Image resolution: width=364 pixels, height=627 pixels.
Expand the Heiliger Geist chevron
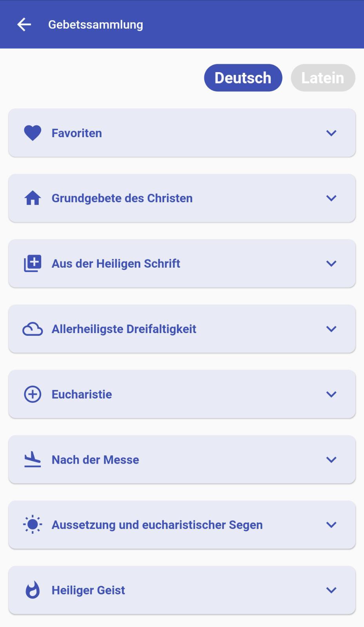pyautogui.click(x=331, y=590)
